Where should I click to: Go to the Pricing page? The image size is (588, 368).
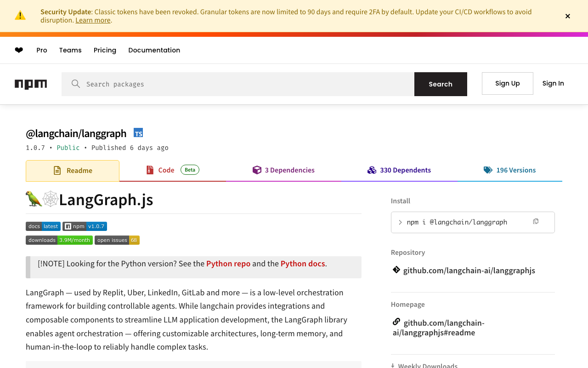pyautogui.click(x=105, y=50)
